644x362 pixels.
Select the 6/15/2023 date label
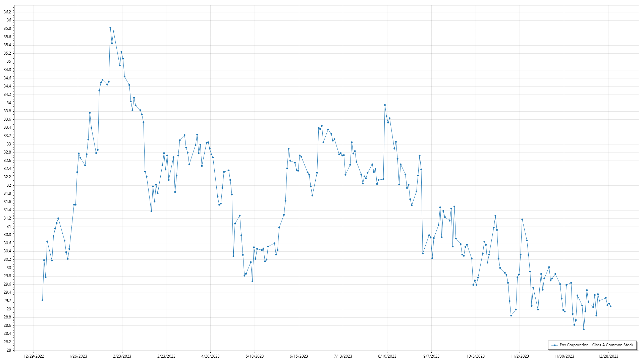[299, 356]
